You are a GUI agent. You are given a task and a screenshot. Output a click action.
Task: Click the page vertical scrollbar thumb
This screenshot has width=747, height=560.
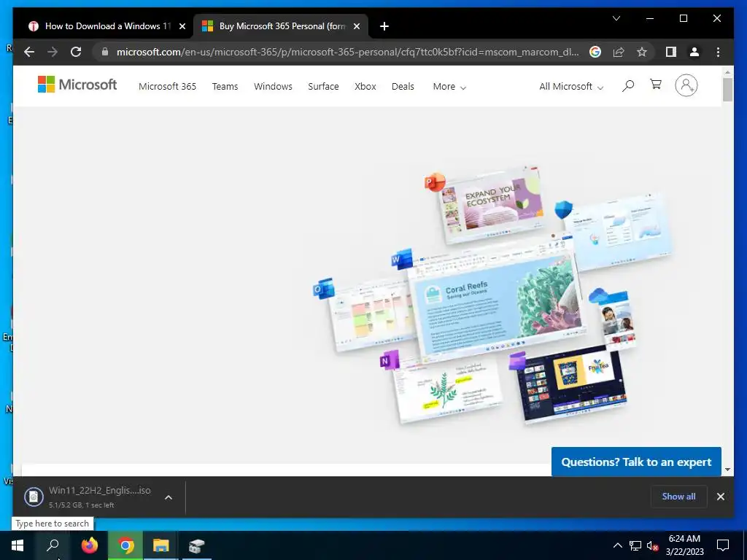click(x=727, y=89)
